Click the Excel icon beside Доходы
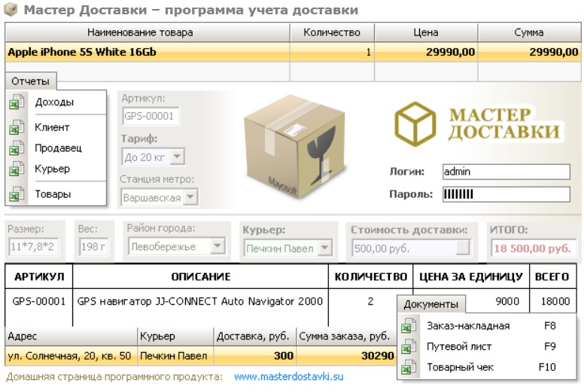 tap(17, 102)
